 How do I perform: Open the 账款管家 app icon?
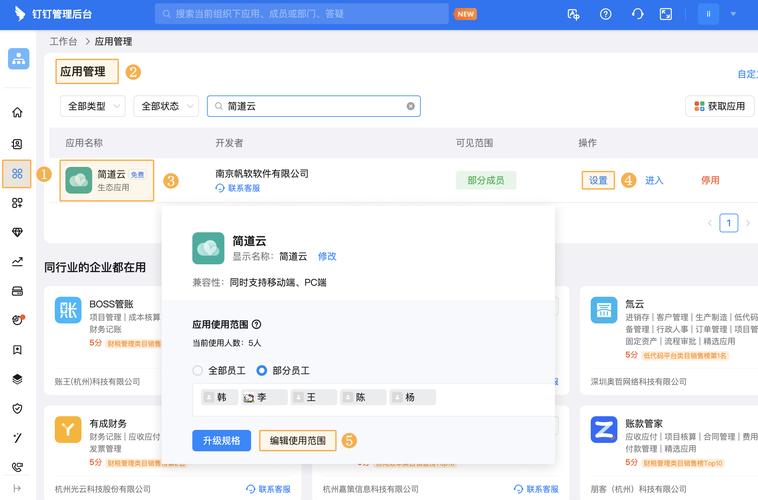604,430
